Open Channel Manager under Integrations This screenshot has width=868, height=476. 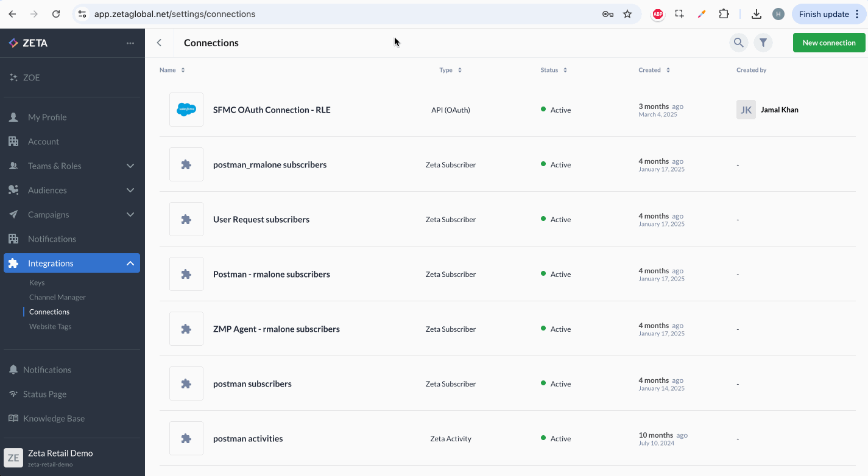coord(57,297)
